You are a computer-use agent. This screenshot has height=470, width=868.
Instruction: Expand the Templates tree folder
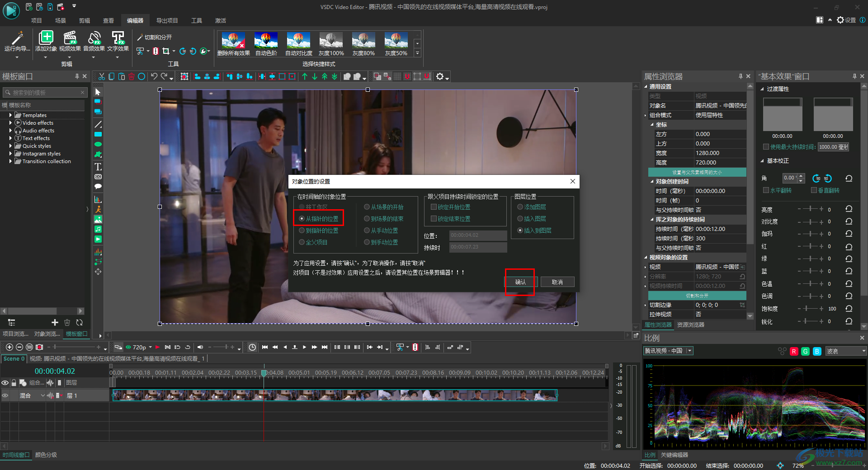[10, 115]
